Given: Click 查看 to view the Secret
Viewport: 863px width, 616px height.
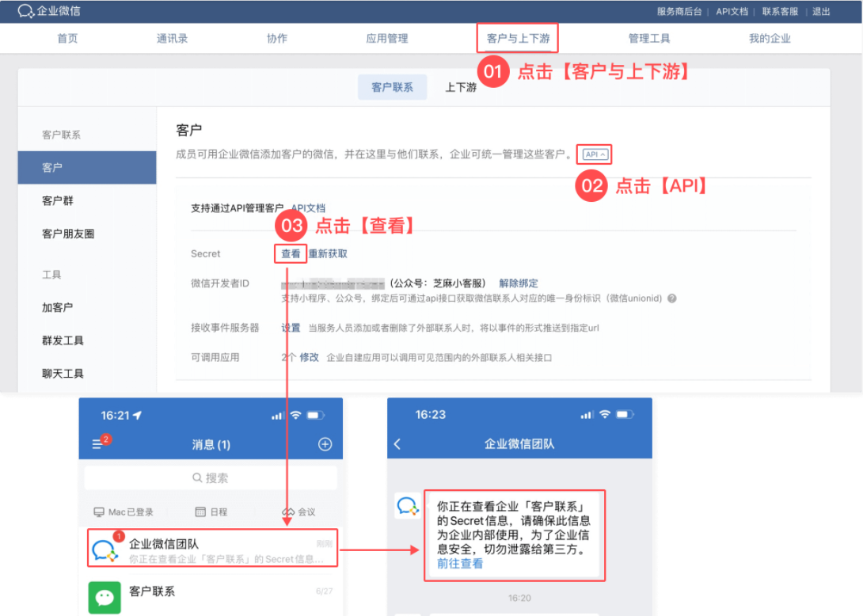Looking at the screenshot, I should 291,254.
